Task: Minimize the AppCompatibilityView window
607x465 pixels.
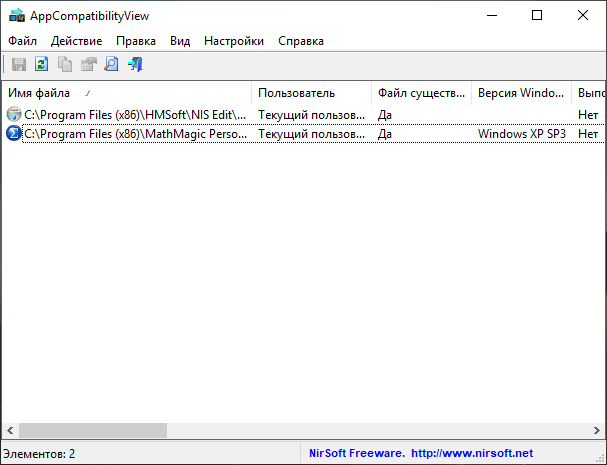Action: tap(492, 15)
